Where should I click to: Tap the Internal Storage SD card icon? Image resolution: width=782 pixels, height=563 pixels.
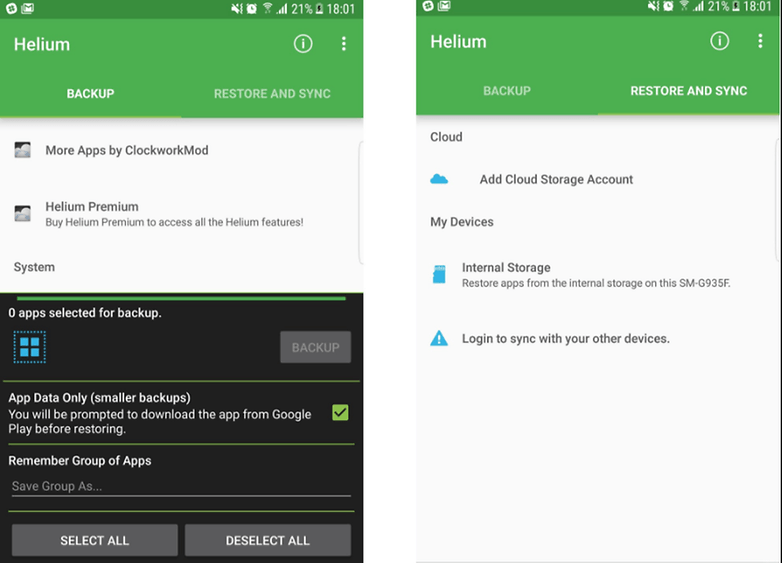(x=439, y=274)
